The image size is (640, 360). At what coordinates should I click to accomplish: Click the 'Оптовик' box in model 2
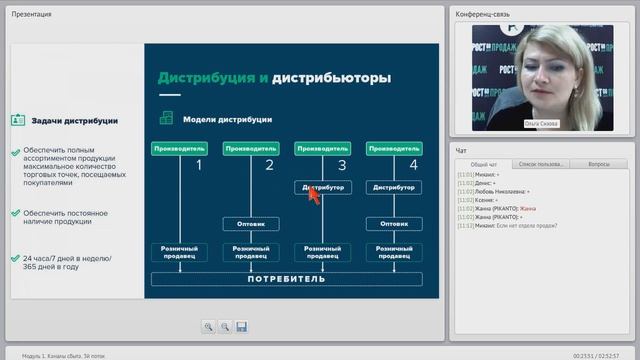point(251,224)
